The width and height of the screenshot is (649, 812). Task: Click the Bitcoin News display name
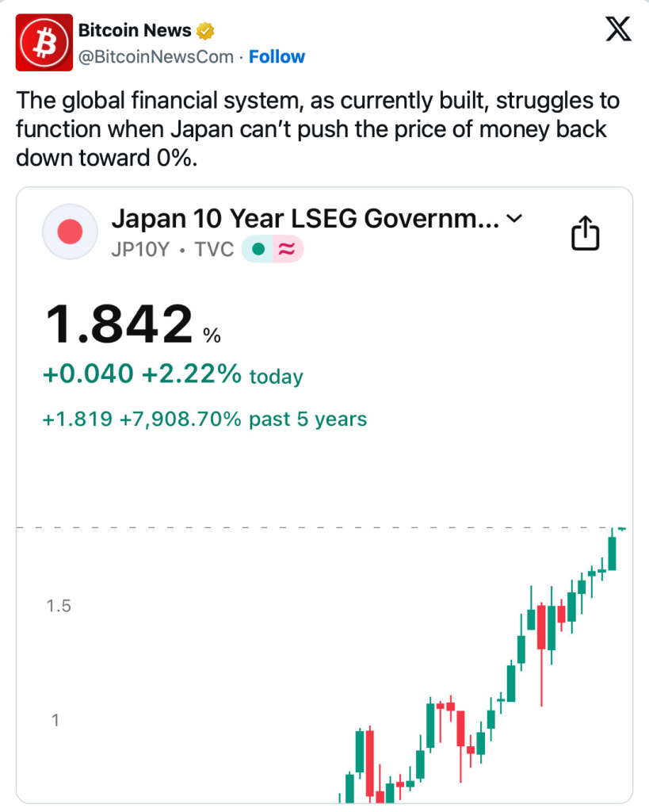[x=135, y=31]
